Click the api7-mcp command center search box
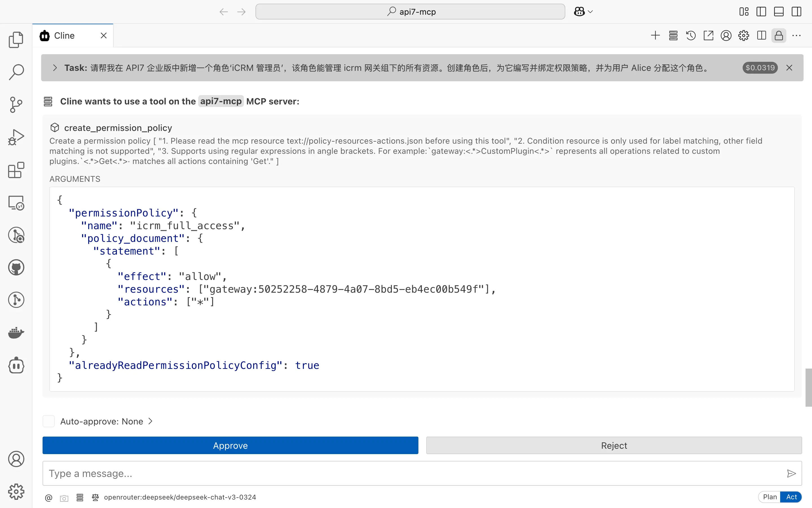The image size is (812, 508). (410, 12)
